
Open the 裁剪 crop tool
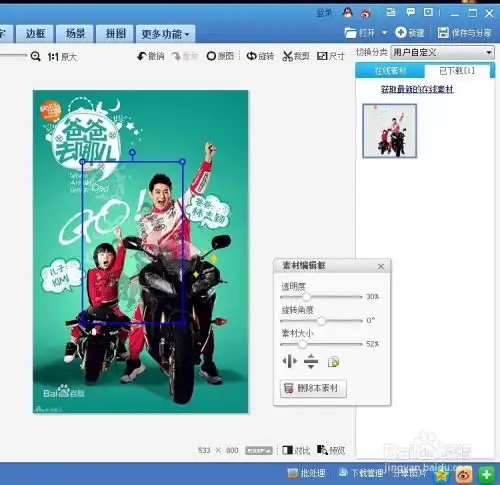click(x=296, y=56)
